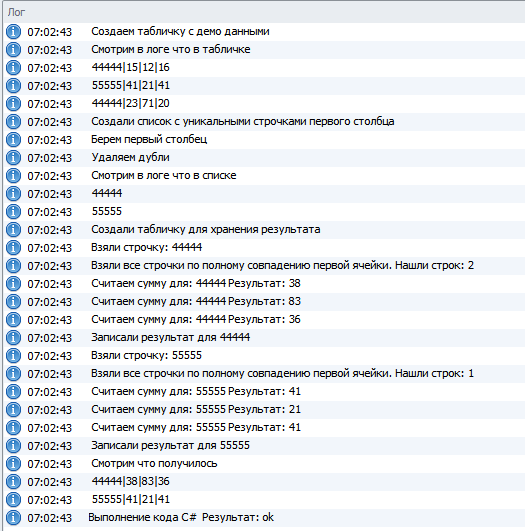Viewport: 525px width, 531px height.
Task: Click info icon beside "Берем первый столбец"
Action: click(14, 140)
